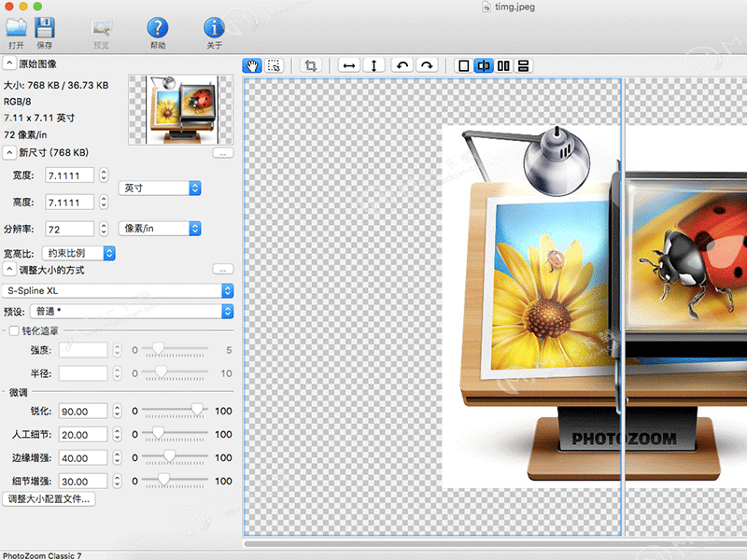Enable the 钝化遮罩 checkbox
747x560 pixels.
[14, 330]
